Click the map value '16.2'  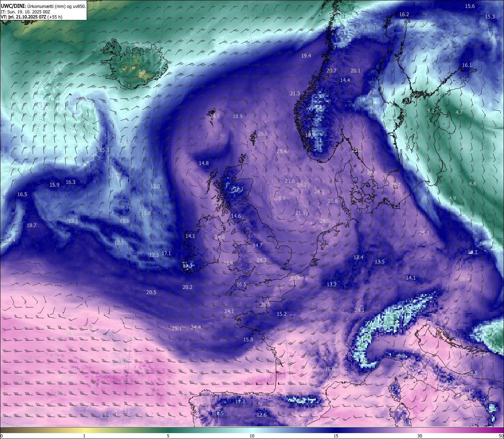[x=404, y=14]
